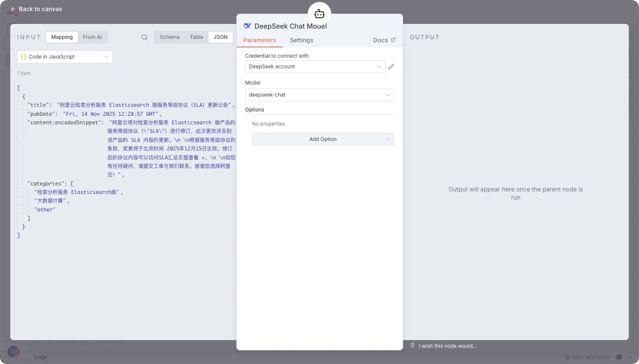The image size is (639, 364).
Task: Click the I wish this node would link
Action: [x=448, y=346]
